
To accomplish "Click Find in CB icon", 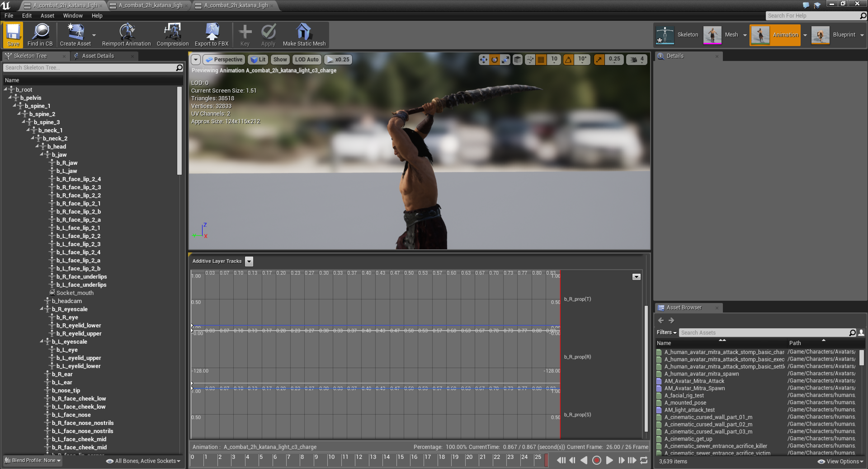I will (40, 34).
